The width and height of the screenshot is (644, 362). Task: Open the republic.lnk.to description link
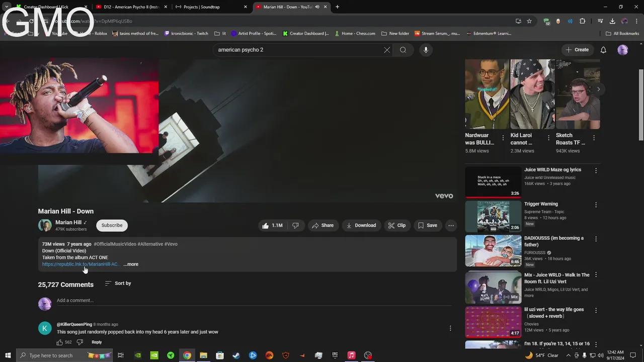pyautogui.click(x=79, y=264)
